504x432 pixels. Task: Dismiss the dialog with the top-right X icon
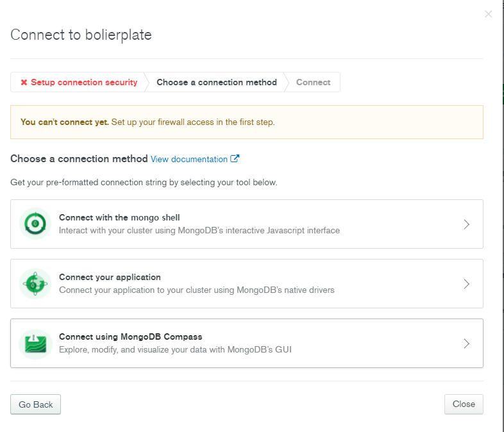pyautogui.click(x=489, y=14)
